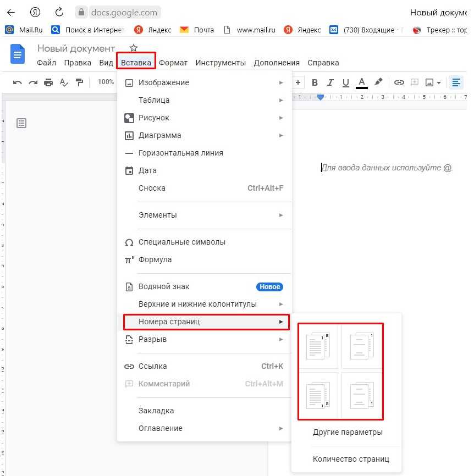
Task: Toggle underline formatting
Action: tap(346, 82)
